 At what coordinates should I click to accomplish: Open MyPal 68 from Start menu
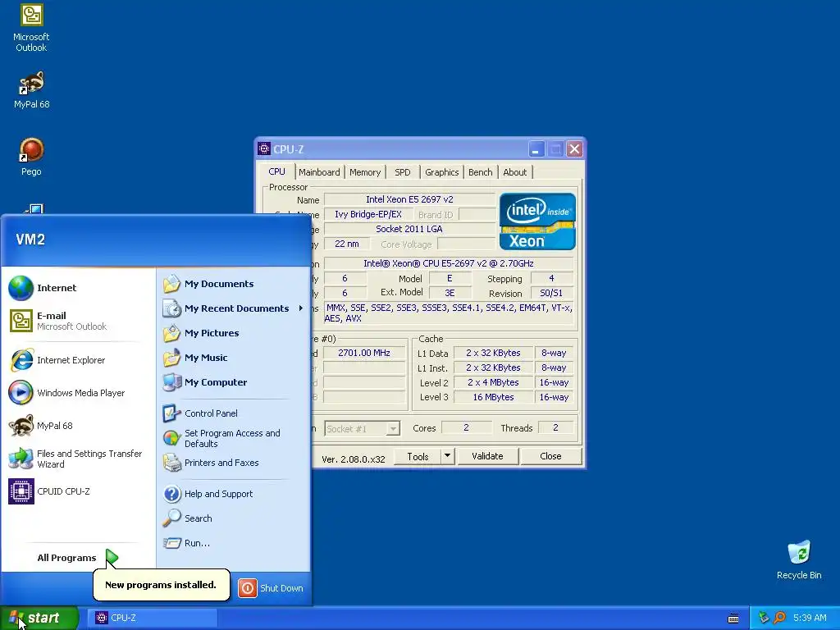click(x=78, y=426)
